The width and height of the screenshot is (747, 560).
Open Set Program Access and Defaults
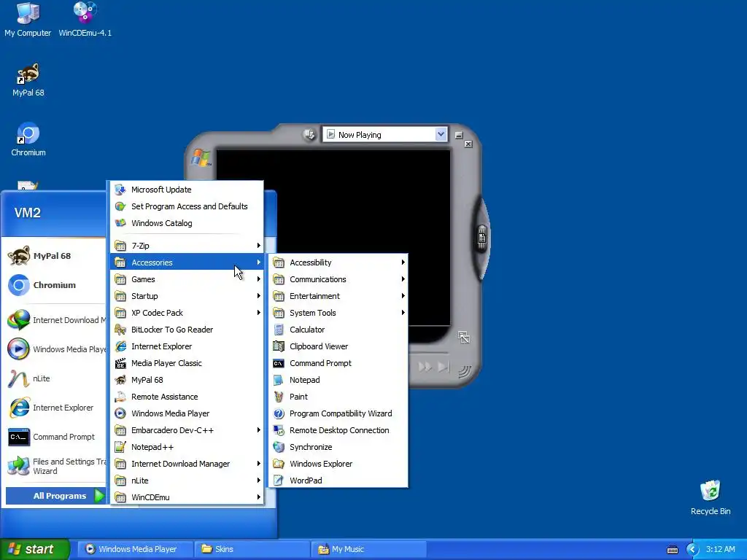coord(187,206)
